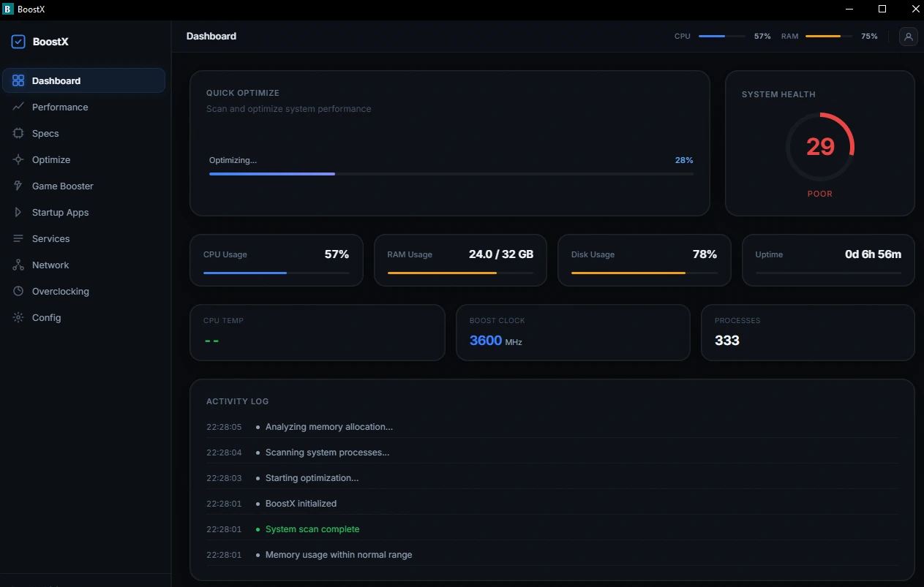Click log entry 'BoostX initialized'

[x=301, y=504]
